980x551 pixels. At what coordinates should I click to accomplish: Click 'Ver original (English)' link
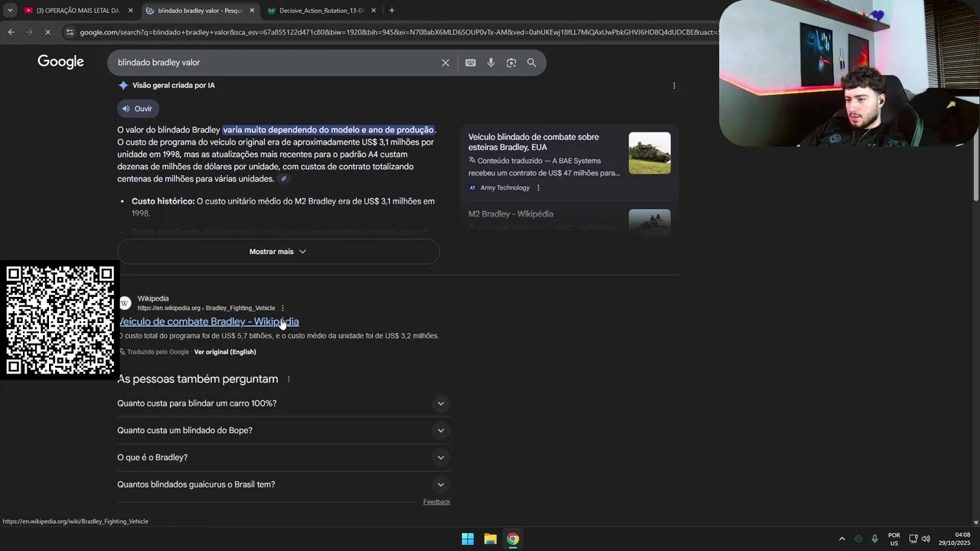pyautogui.click(x=225, y=352)
